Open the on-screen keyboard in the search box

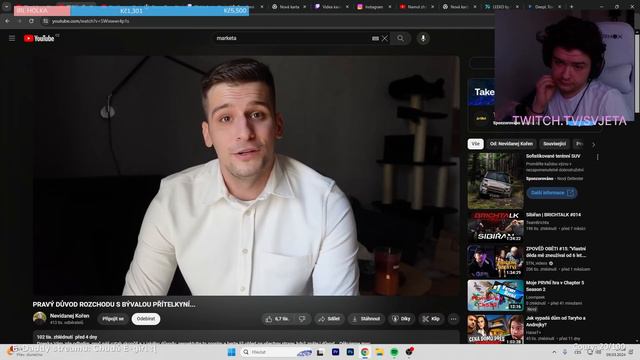(x=375, y=38)
